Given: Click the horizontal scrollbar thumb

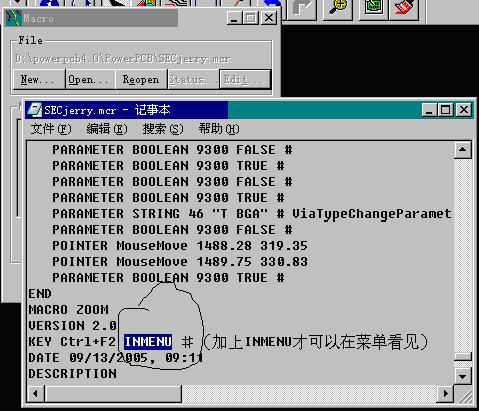Looking at the screenshot, I should [113, 394].
